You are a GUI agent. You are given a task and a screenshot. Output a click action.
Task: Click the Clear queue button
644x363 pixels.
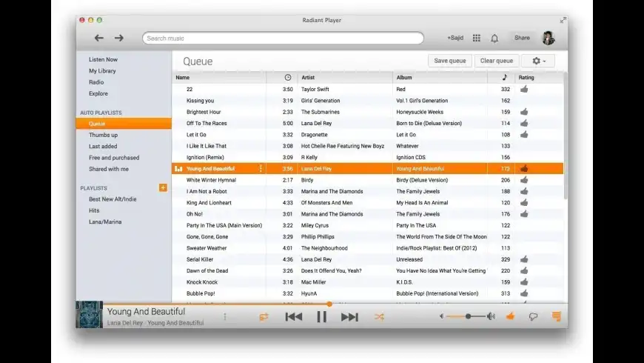coord(496,61)
